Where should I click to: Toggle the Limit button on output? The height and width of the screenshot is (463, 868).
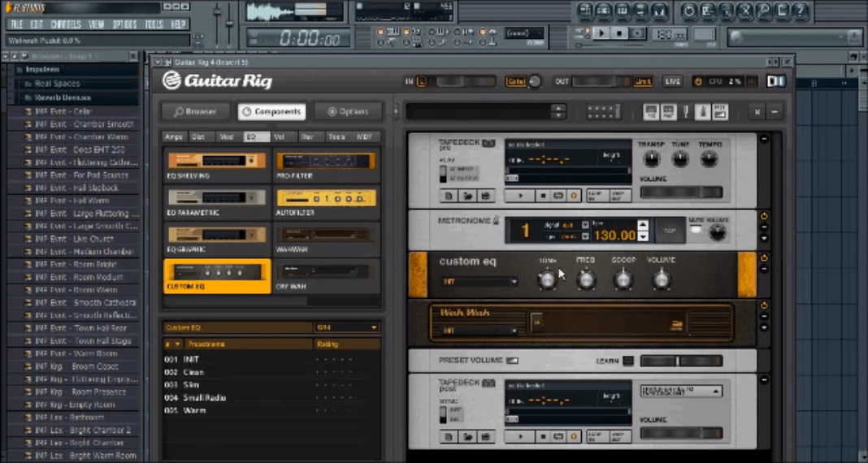[x=643, y=81]
